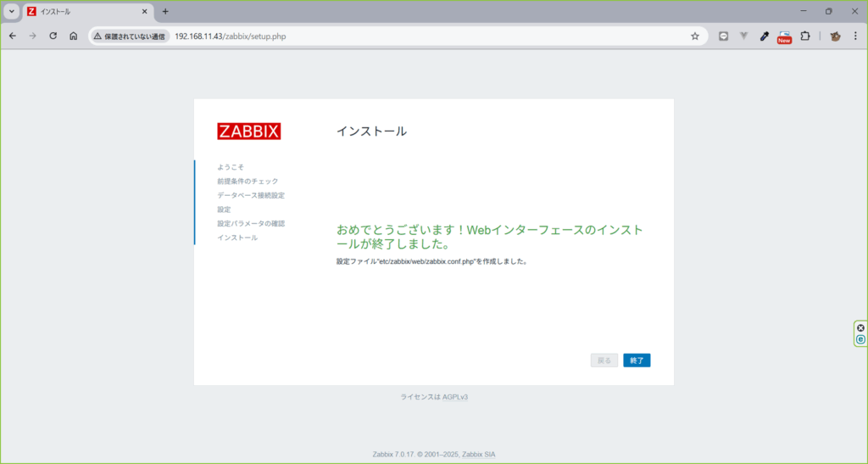This screenshot has height=464, width=868.
Task: Open the tab search dropdown arrow
Action: 11,11
